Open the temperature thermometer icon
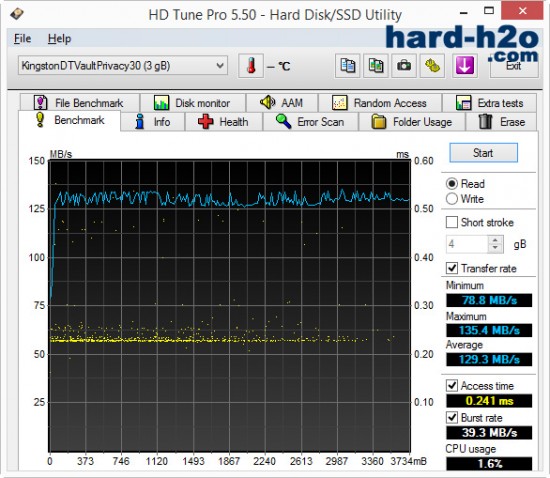The height and width of the screenshot is (478, 550). (251, 66)
